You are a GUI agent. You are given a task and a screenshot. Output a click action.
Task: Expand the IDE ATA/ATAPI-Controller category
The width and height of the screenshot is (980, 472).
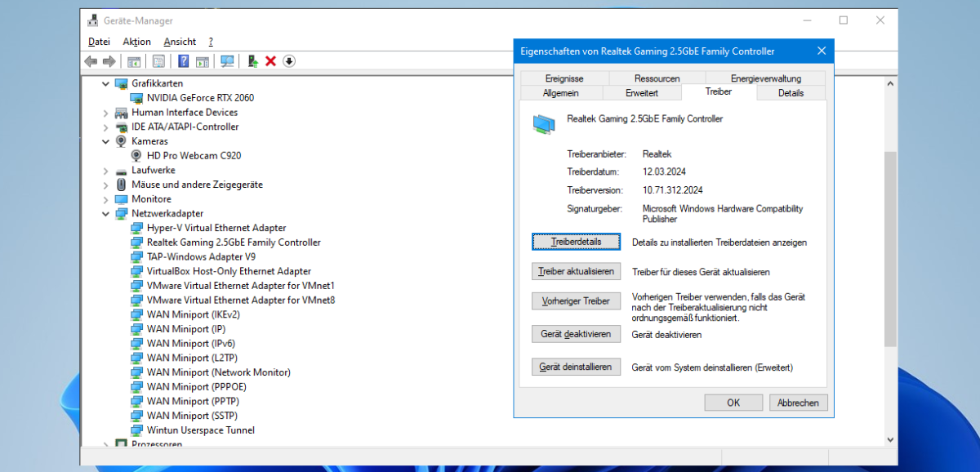(x=105, y=127)
